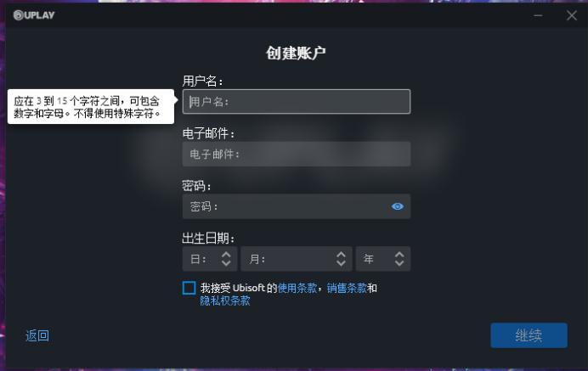Click the continue (继续) button
Viewport: 588px width, 371px height.
529,335
